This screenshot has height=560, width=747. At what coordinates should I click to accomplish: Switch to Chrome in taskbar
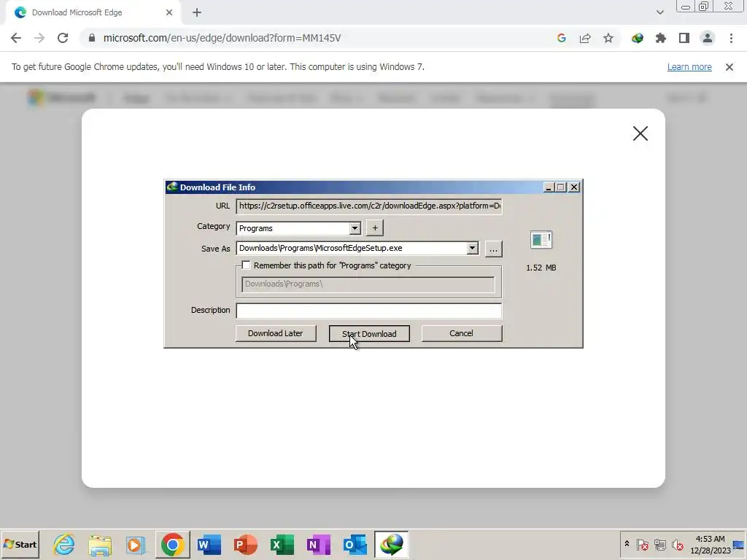click(172, 544)
